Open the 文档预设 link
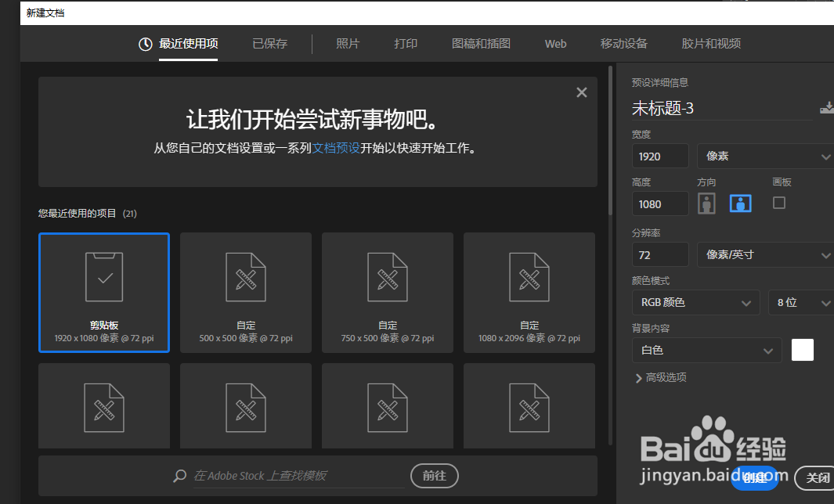Viewport: 834px width, 504px height. point(336,148)
